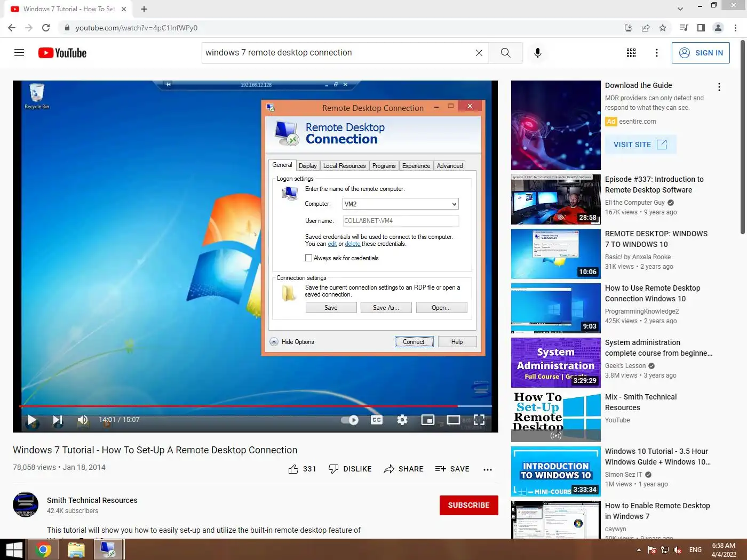Image resolution: width=747 pixels, height=560 pixels.
Task: Click the address bar URL
Action: 137,28
